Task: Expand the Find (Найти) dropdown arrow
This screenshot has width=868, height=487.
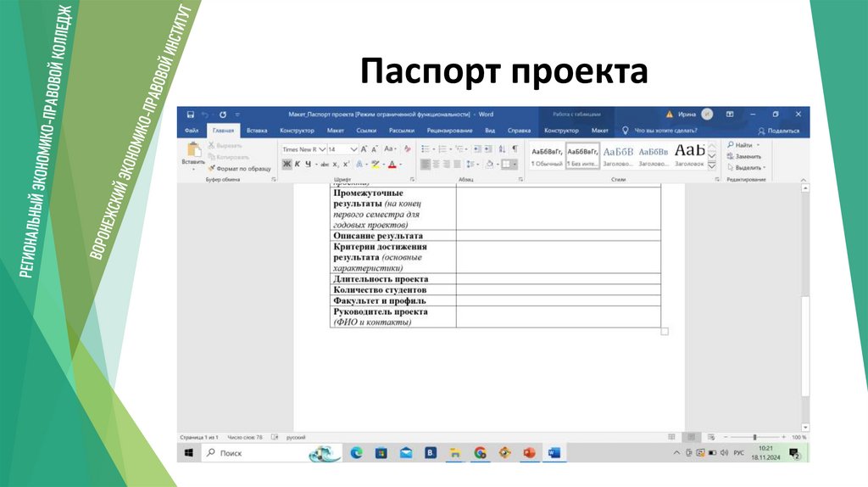Action: click(x=758, y=145)
